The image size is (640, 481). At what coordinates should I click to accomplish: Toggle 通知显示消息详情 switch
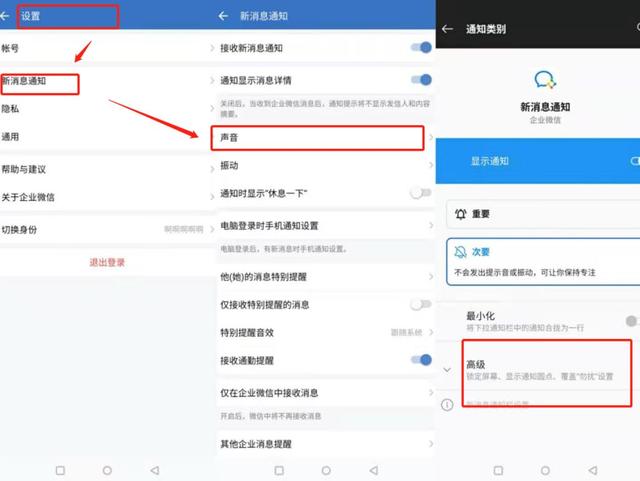[x=421, y=80]
